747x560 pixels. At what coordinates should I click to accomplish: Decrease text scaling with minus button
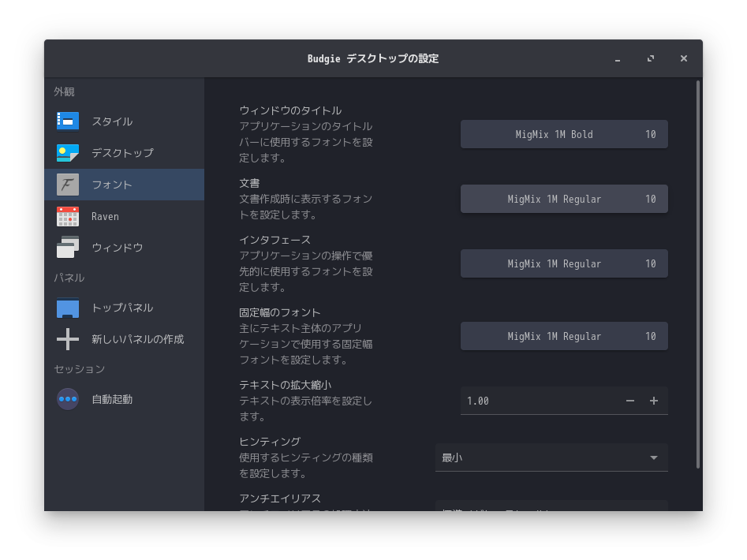pyautogui.click(x=629, y=401)
